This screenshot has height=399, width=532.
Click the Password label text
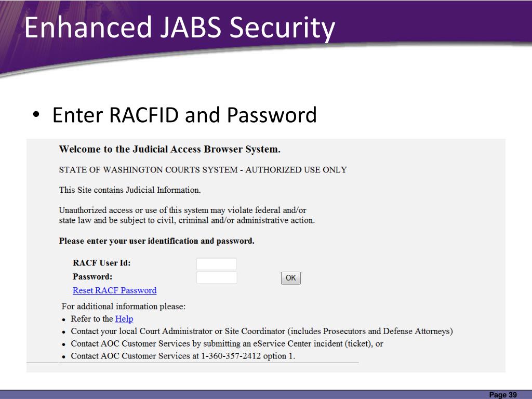92,276
